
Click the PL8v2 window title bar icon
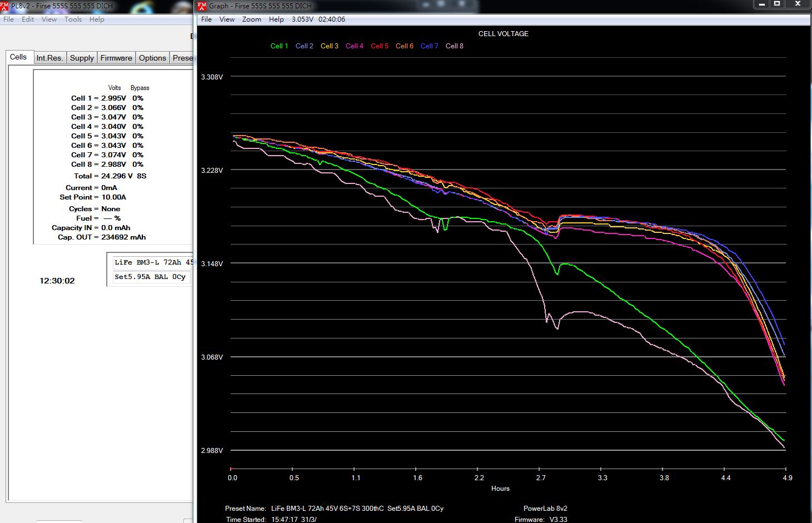[x=4, y=6]
